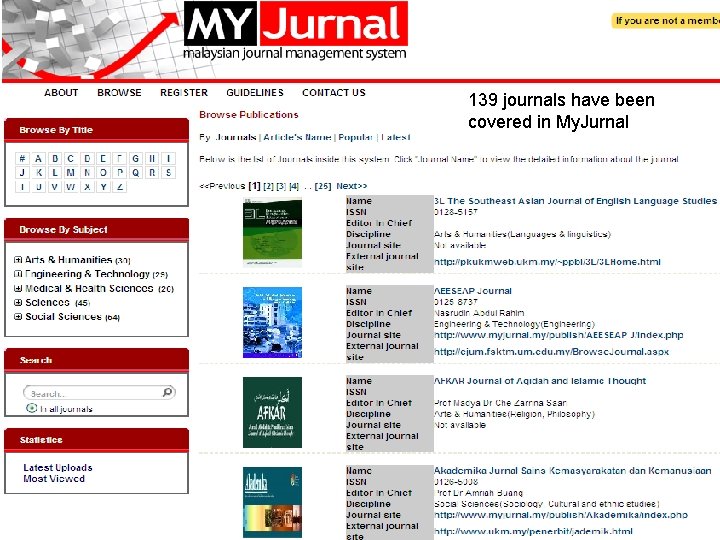Browse titles starting with letter G
720x540 pixels.
click(x=135, y=159)
